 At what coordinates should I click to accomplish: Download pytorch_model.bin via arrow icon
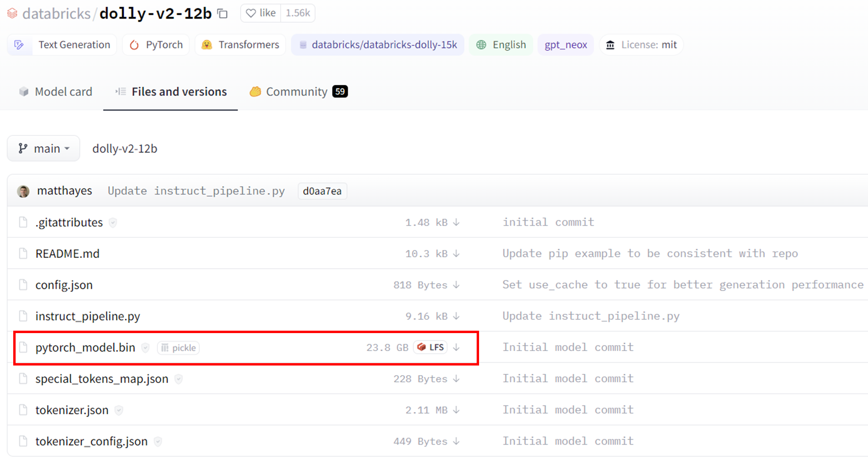456,347
